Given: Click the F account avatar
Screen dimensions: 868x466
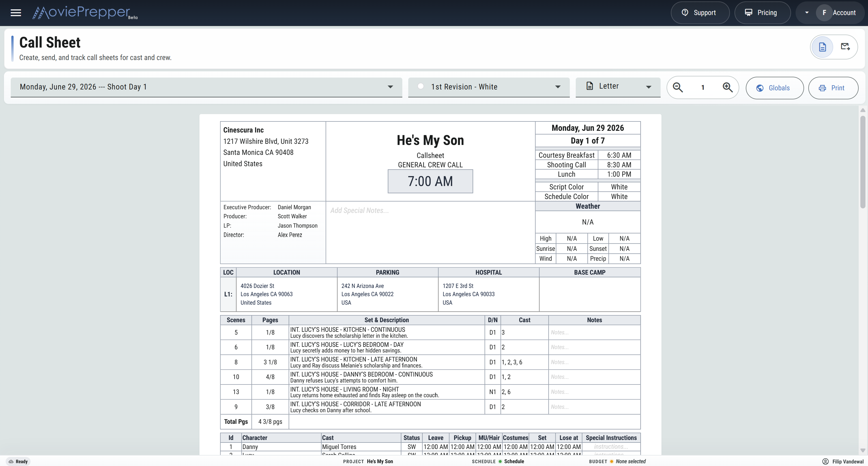Looking at the screenshot, I should pos(824,13).
